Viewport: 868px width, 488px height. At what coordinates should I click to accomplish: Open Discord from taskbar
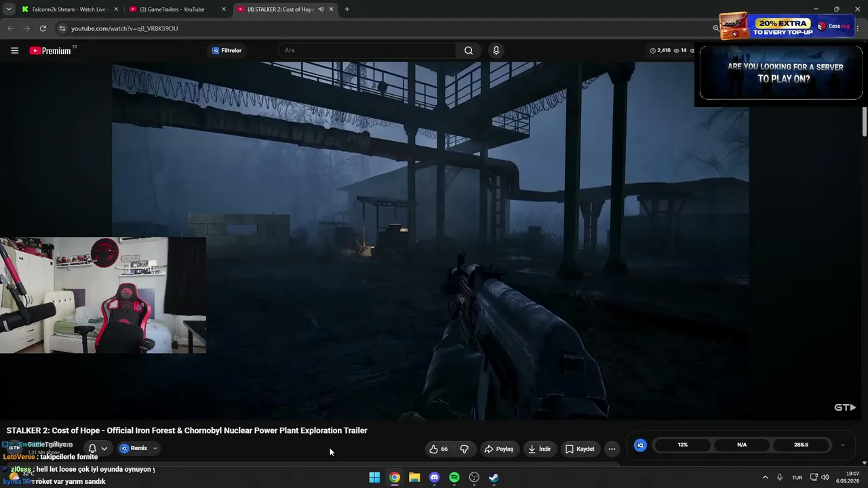pos(435,478)
